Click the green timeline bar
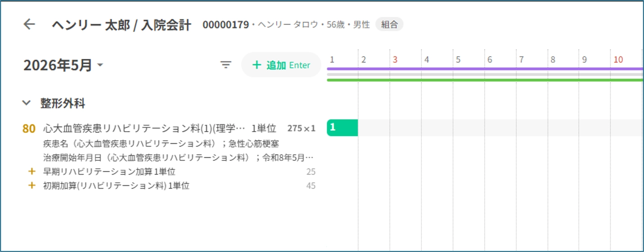The image size is (644, 252). click(x=485, y=80)
